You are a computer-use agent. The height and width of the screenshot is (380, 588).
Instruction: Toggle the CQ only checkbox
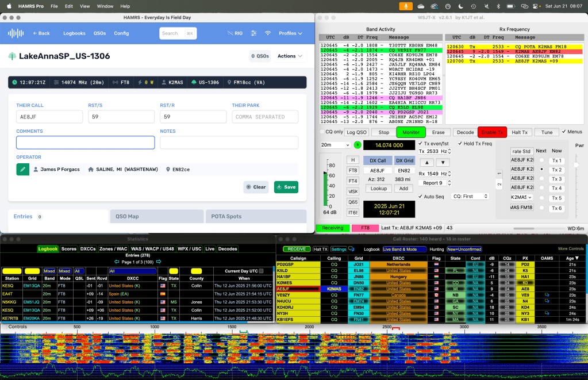[322, 132]
